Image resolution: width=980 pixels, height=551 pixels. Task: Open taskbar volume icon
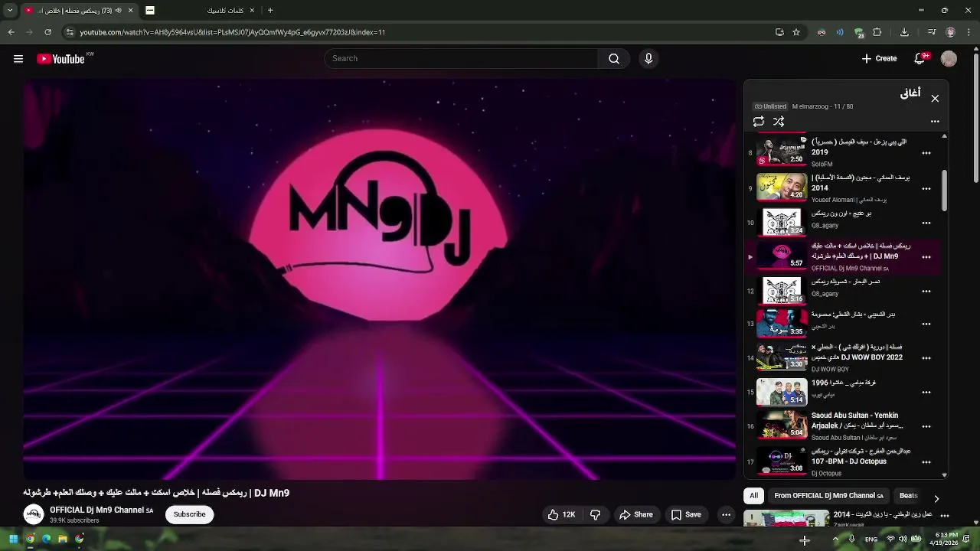[x=903, y=540]
